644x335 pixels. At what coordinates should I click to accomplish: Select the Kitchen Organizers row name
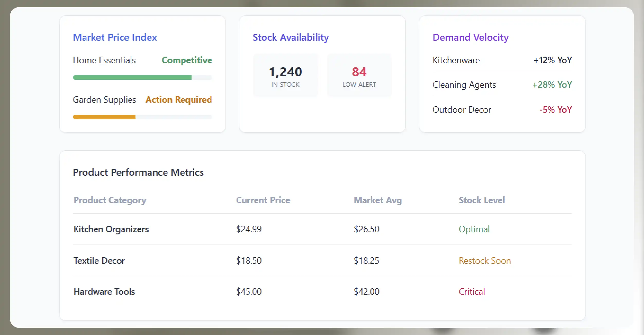pos(111,229)
